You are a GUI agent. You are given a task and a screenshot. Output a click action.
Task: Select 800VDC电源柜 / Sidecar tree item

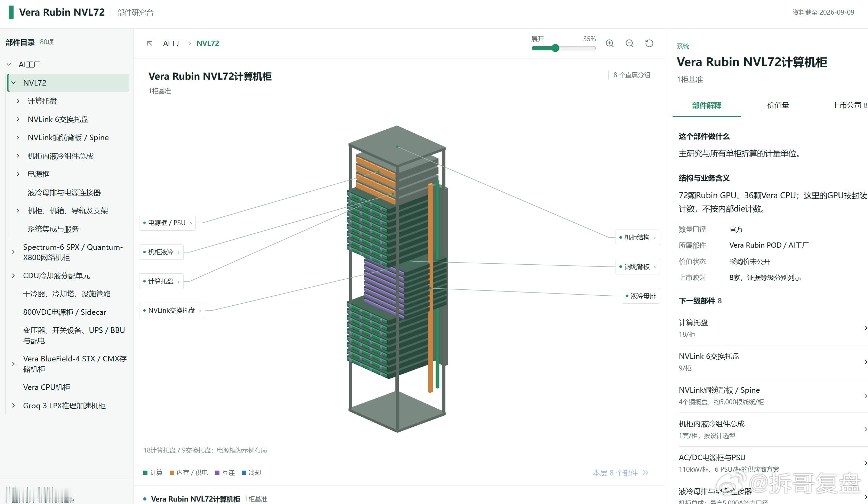click(x=65, y=312)
